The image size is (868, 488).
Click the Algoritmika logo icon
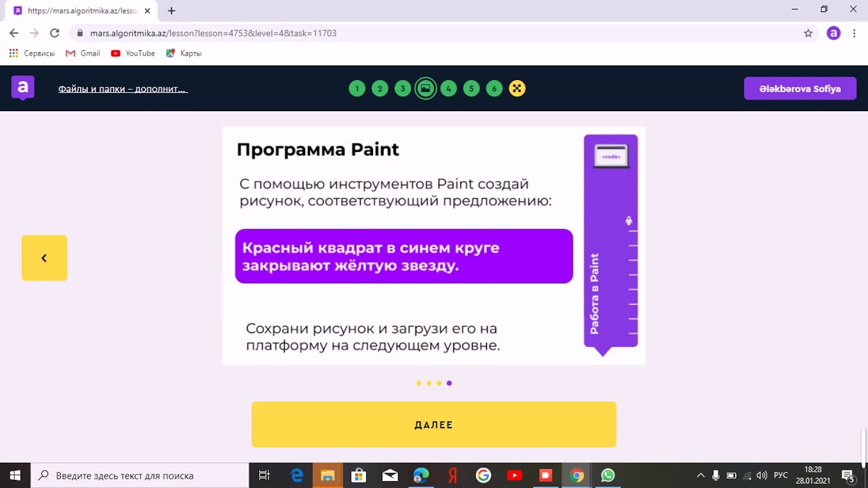tap(22, 88)
